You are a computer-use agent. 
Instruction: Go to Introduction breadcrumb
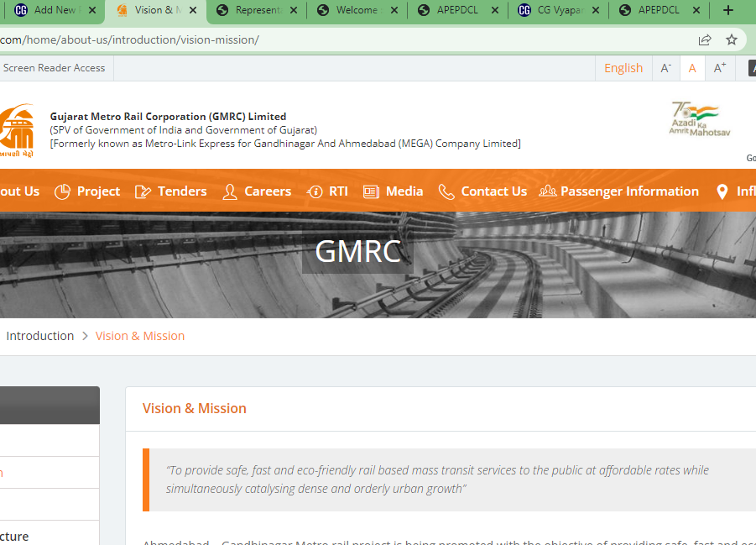(40, 336)
